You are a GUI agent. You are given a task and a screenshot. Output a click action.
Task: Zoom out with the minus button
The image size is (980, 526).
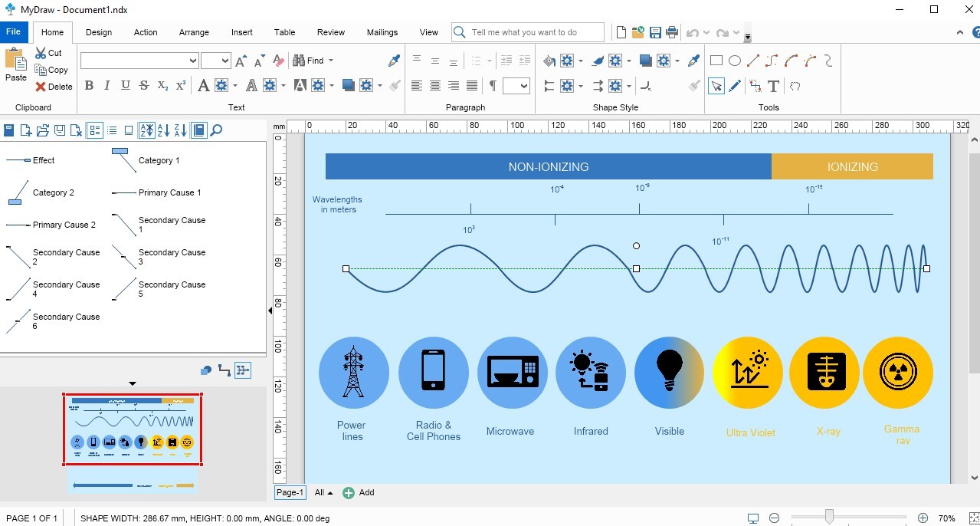click(x=774, y=518)
